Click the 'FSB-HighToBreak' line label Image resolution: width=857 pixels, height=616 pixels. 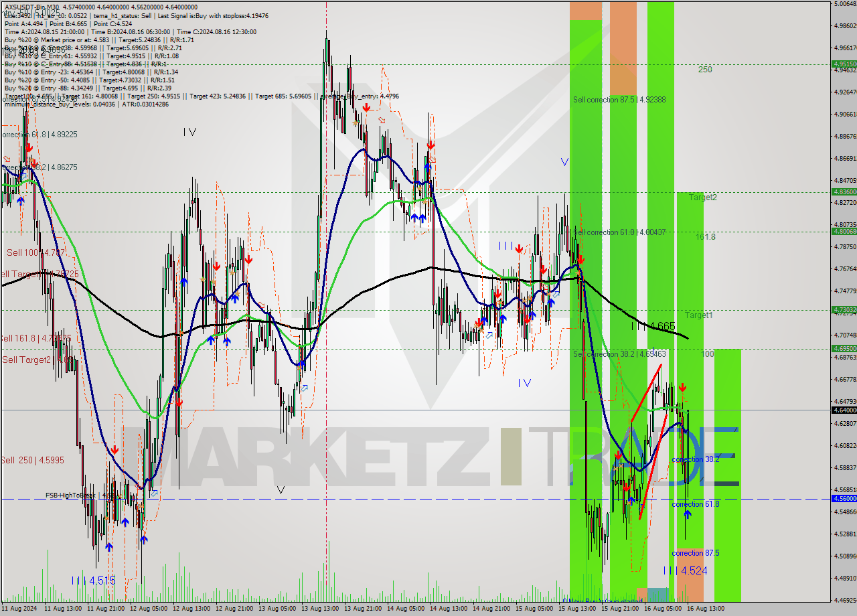[x=80, y=495]
